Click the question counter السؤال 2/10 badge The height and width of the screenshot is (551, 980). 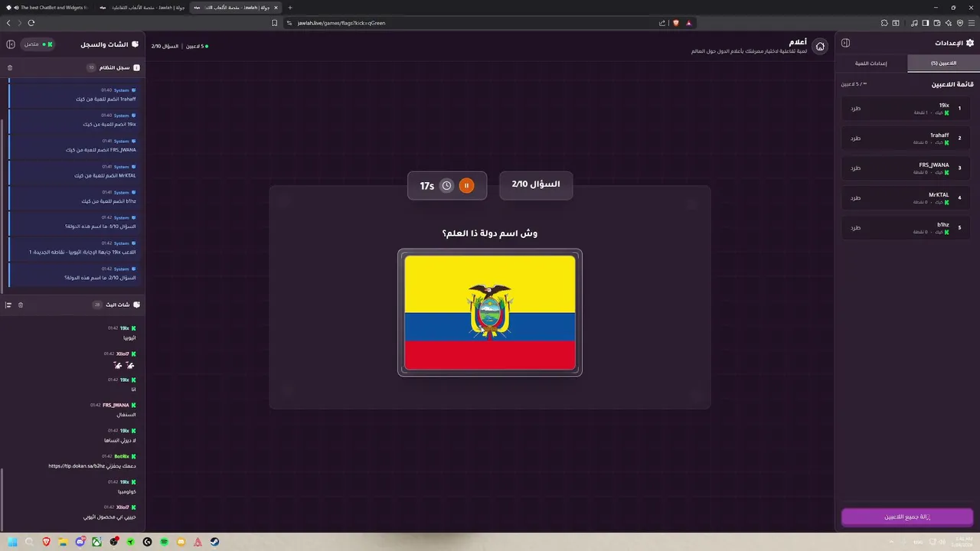536,184
